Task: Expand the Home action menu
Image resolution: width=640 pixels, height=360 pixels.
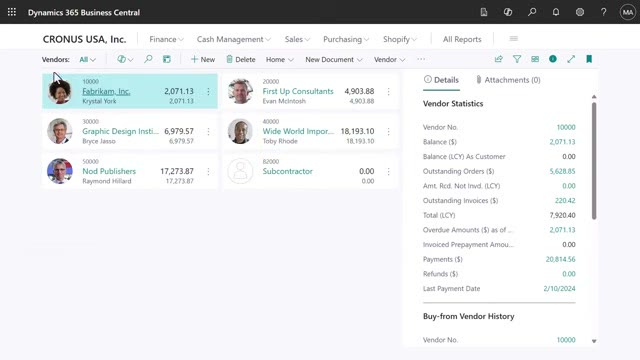Action: [280, 59]
